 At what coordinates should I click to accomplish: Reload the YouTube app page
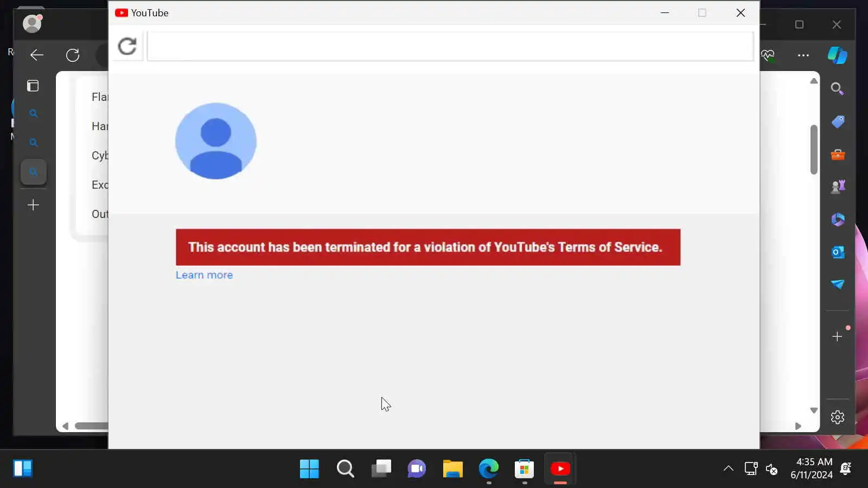tap(127, 46)
